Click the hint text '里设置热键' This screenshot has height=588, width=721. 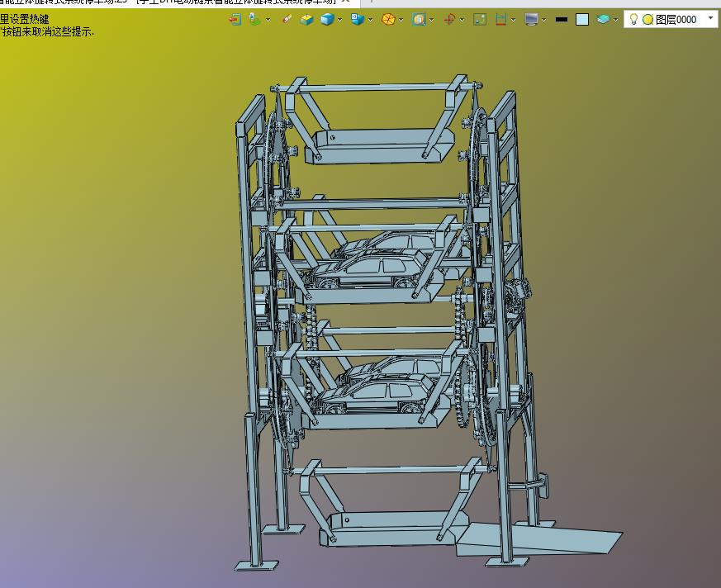click(x=25, y=19)
